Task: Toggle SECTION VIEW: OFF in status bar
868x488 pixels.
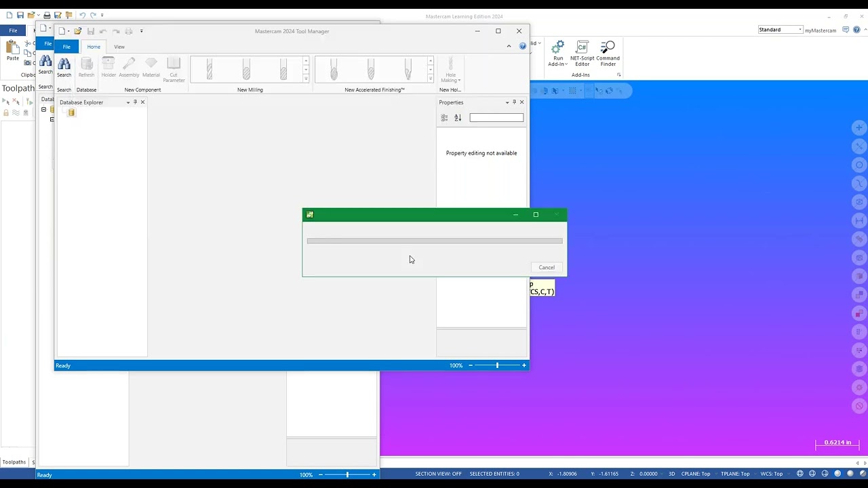Action: point(438,474)
